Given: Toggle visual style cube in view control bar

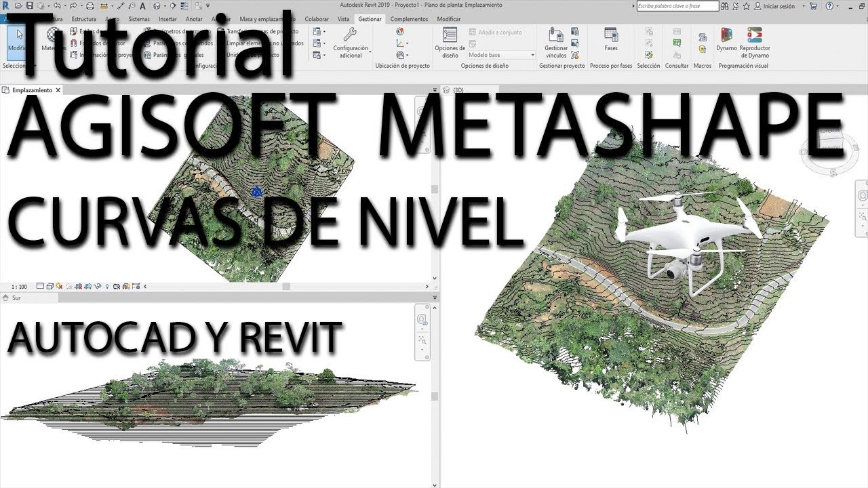Looking at the screenshot, I should tap(50, 287).
